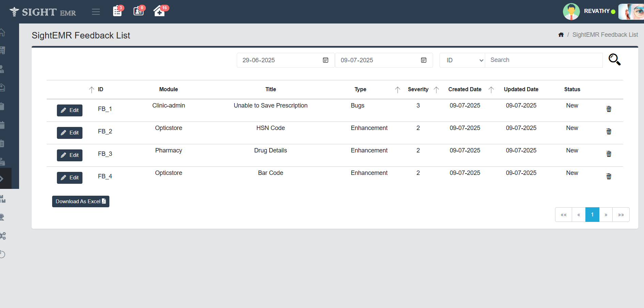This screenshot has height=308, width=644.
Task: Delete the FB_1 feedback row
Action: coord(609,109)
